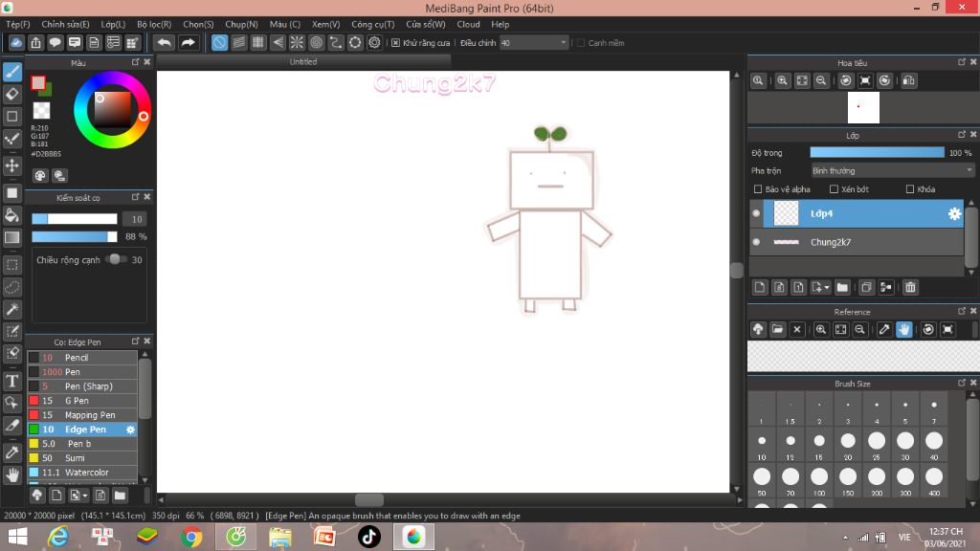Enable the Bảo vệ alpha checkbox

click(x=758, y=189)
